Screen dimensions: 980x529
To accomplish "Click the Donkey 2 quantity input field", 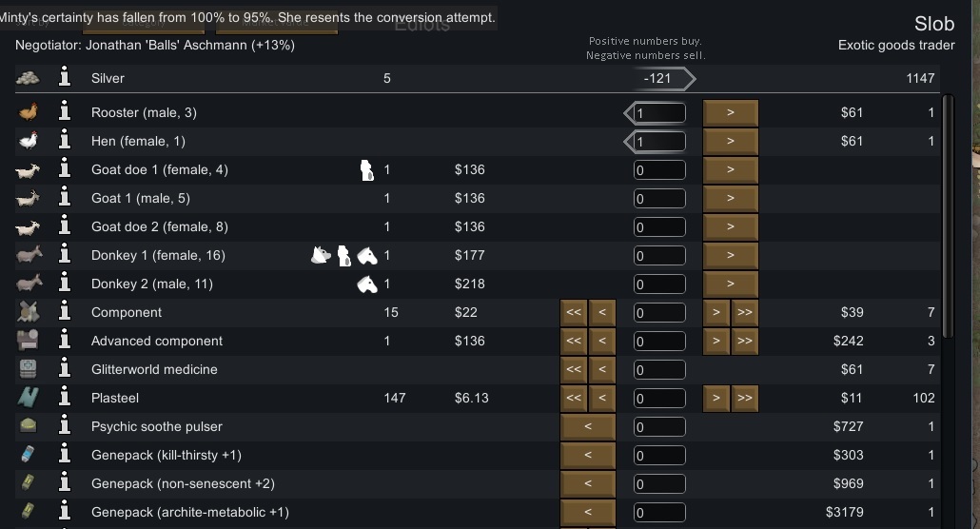I will pos(659,284).
